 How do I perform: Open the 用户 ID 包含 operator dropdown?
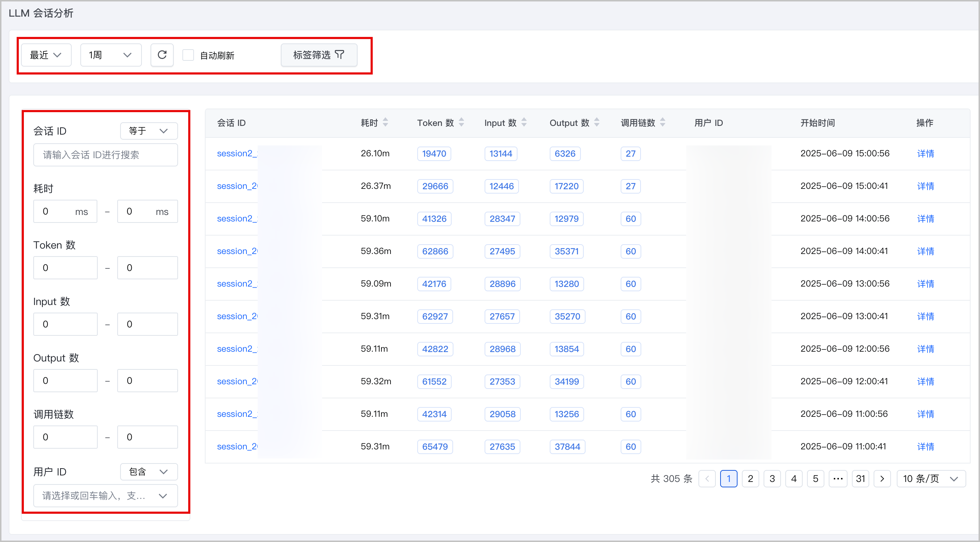click(149, 472)
